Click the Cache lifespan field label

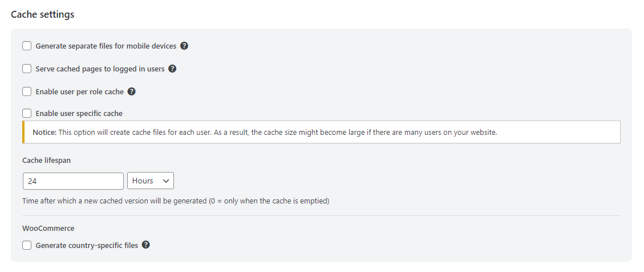coord(46,160)
